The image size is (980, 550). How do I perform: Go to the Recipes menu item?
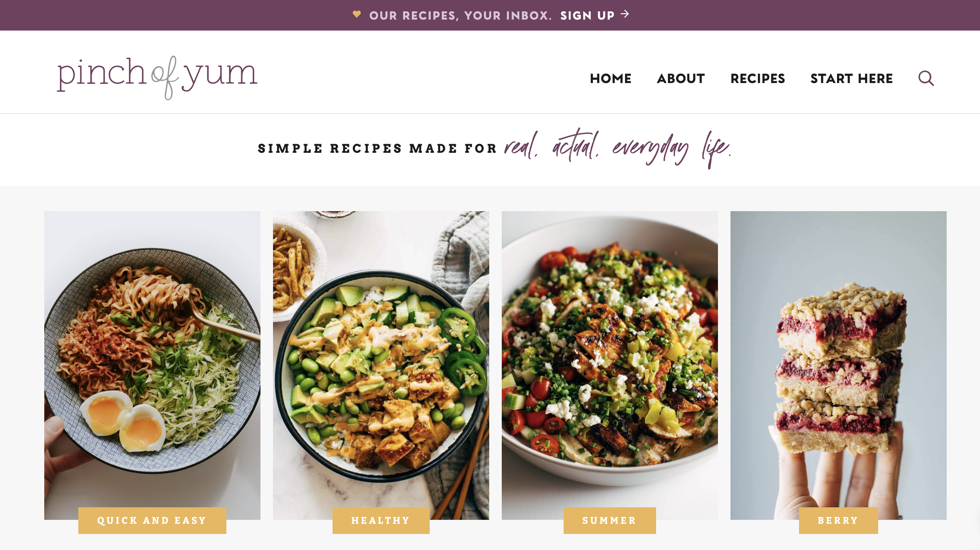click(x=758, y=78)
